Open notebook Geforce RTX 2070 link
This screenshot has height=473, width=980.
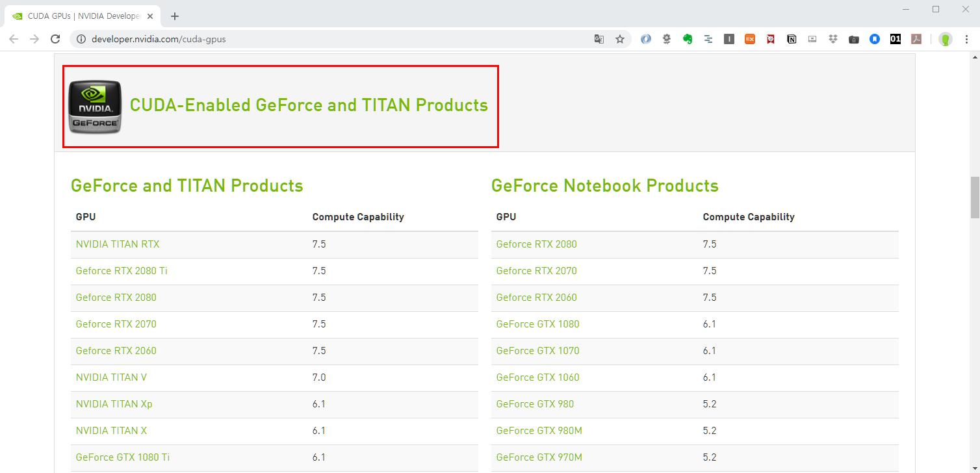pyautogui.click(x=536, y=271)
